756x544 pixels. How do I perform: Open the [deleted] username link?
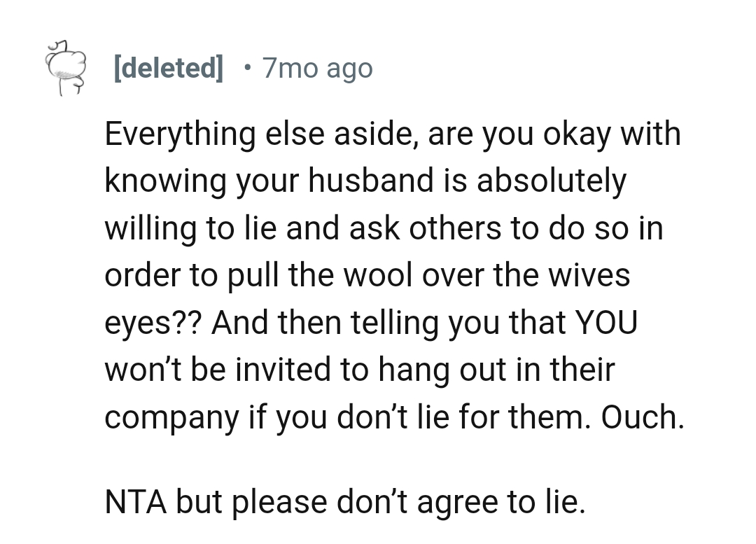[168, 69]
